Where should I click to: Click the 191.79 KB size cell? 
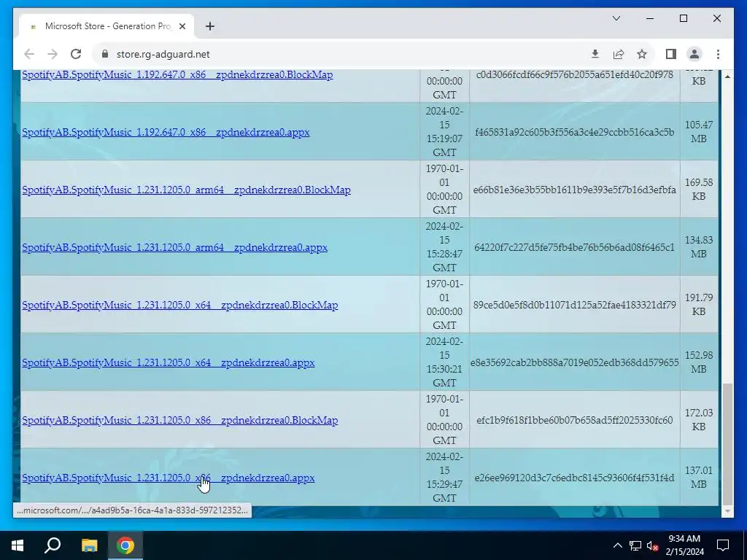coord(699,305)
